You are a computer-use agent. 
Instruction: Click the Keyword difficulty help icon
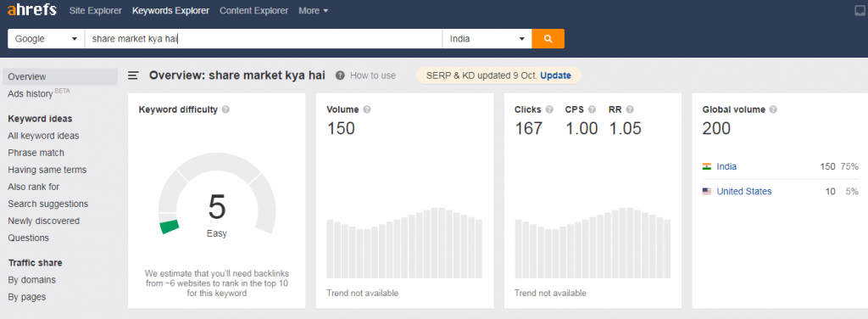(x=225, y=109)
